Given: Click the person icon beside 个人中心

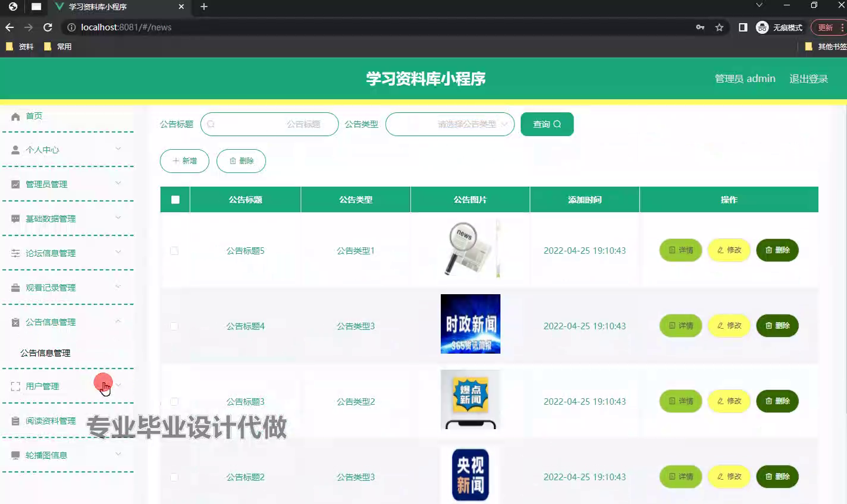Looking at the screenshot, I should coord(15,150).
